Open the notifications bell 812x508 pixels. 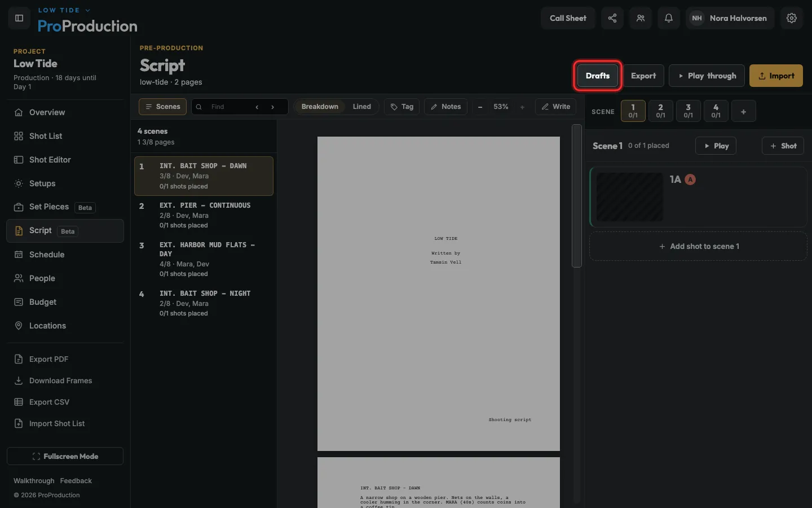(669, 18)
